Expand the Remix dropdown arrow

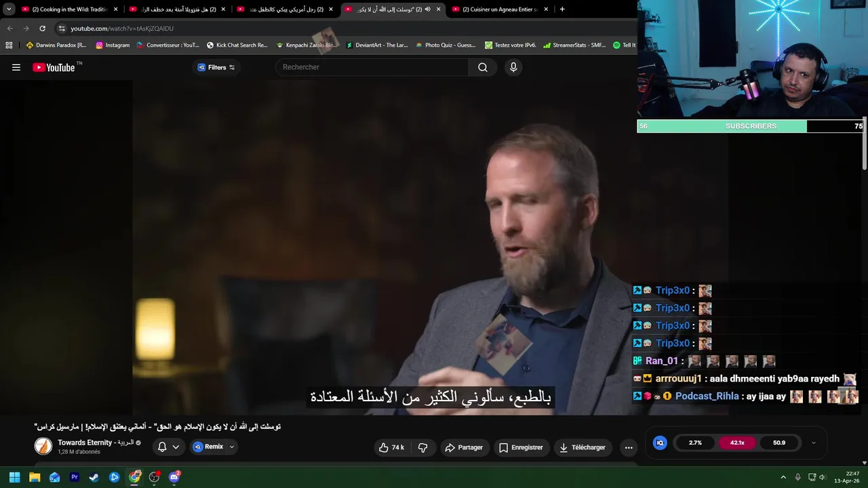[231, 447]
